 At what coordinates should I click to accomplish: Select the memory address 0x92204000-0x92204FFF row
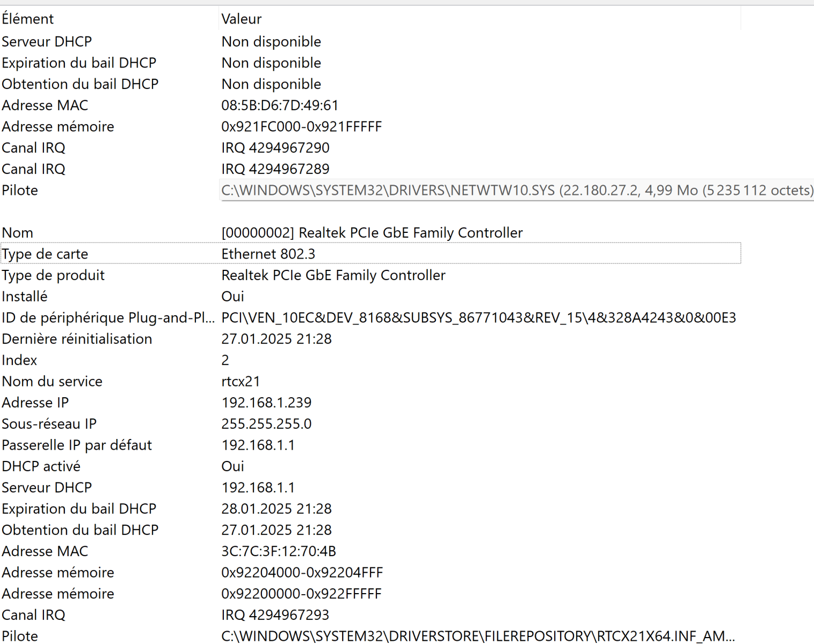click(302, 573)
